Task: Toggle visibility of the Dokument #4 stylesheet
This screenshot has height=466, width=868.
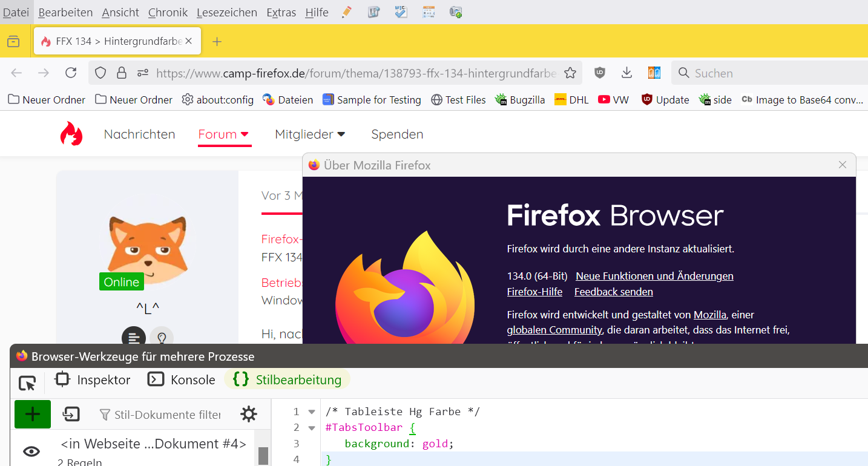Action: 31,451
